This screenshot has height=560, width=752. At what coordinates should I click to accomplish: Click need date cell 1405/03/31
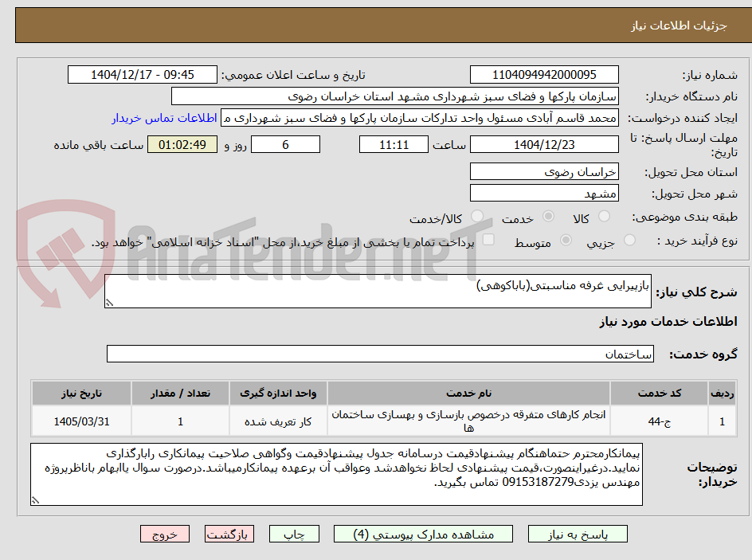coord(81,421)
